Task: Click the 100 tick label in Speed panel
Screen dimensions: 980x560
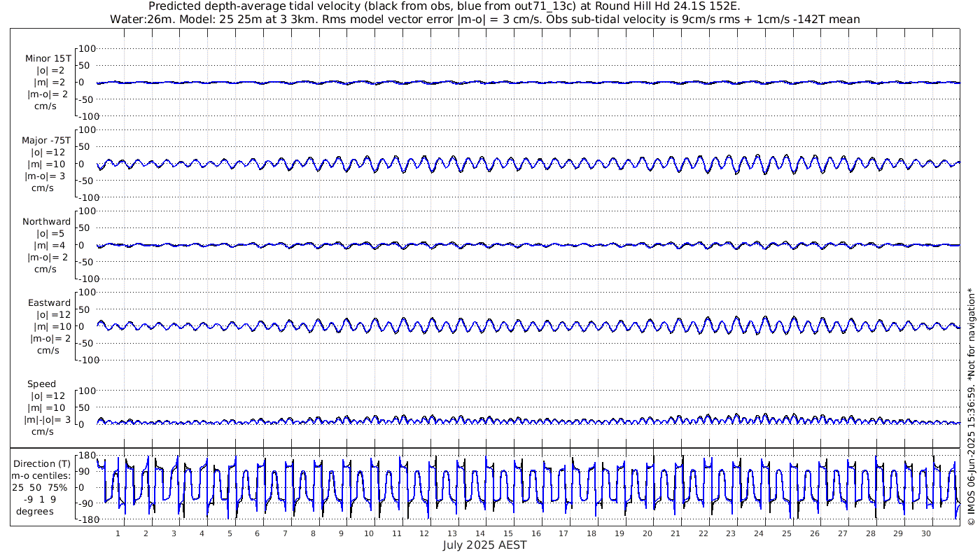Action: click(86, 391)
